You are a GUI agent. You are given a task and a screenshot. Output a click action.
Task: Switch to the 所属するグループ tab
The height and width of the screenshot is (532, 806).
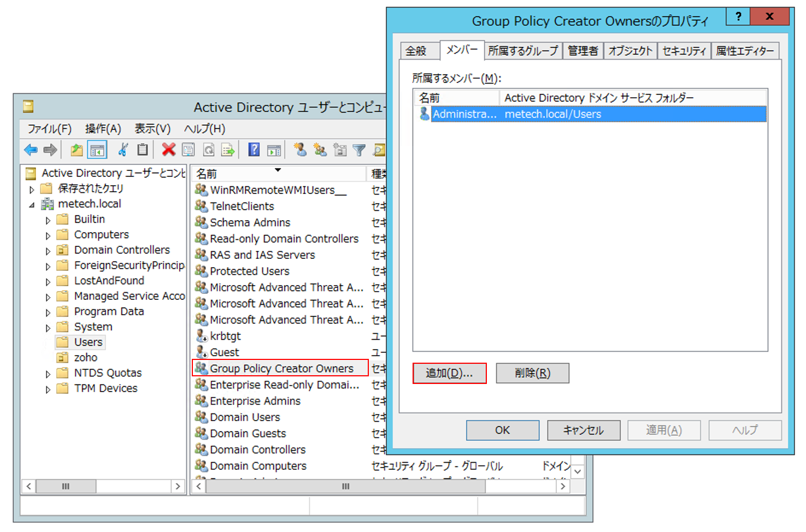(523, 51)
